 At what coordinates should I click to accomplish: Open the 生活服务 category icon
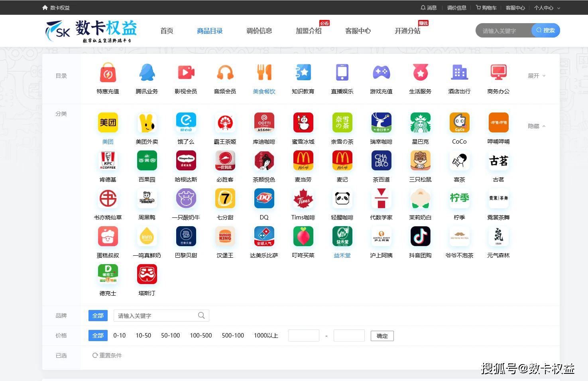coord(420,73)
